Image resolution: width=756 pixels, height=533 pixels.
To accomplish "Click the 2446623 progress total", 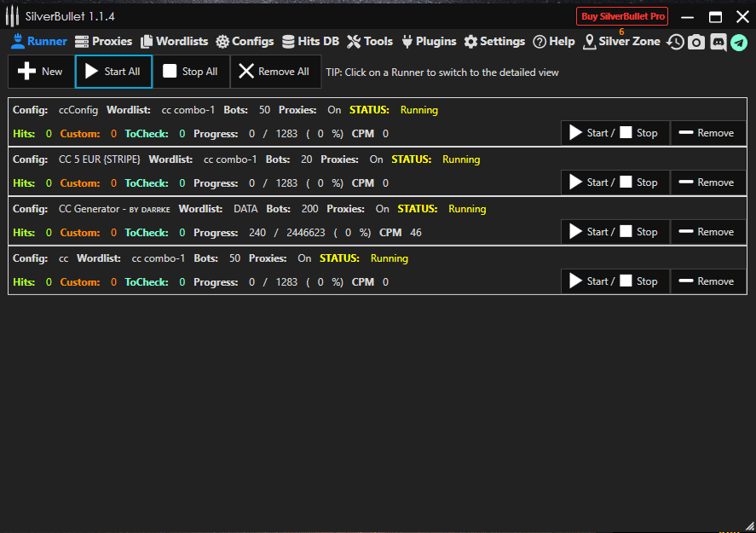I will click(x=306, y=233).
